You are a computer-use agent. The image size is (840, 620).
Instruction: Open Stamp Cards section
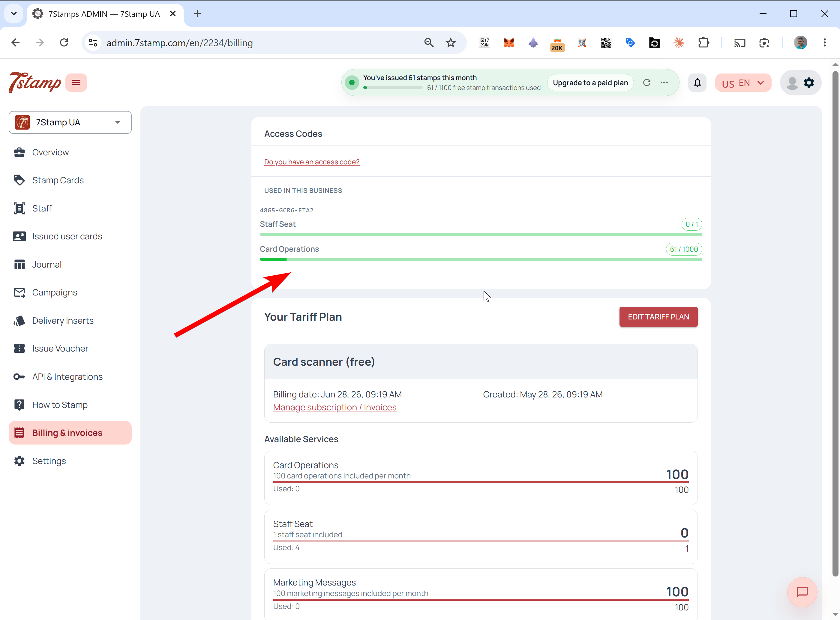tap(70, 180)
